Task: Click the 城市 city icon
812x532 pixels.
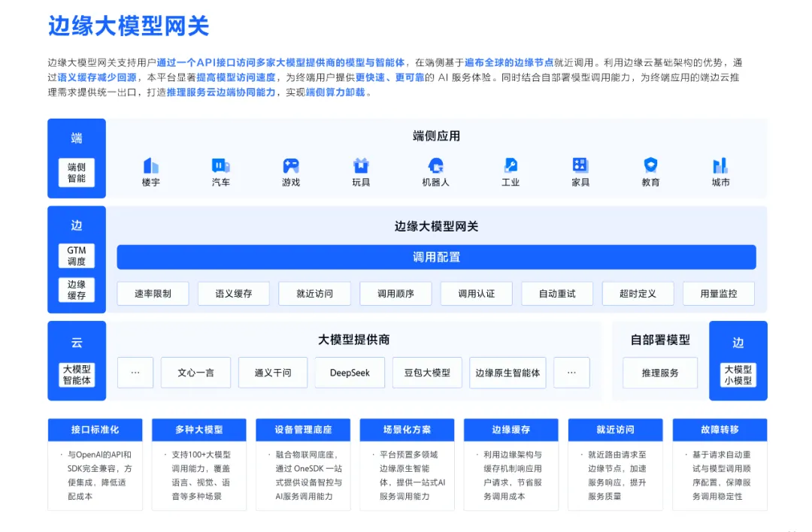Action: (x=720, y=165)
